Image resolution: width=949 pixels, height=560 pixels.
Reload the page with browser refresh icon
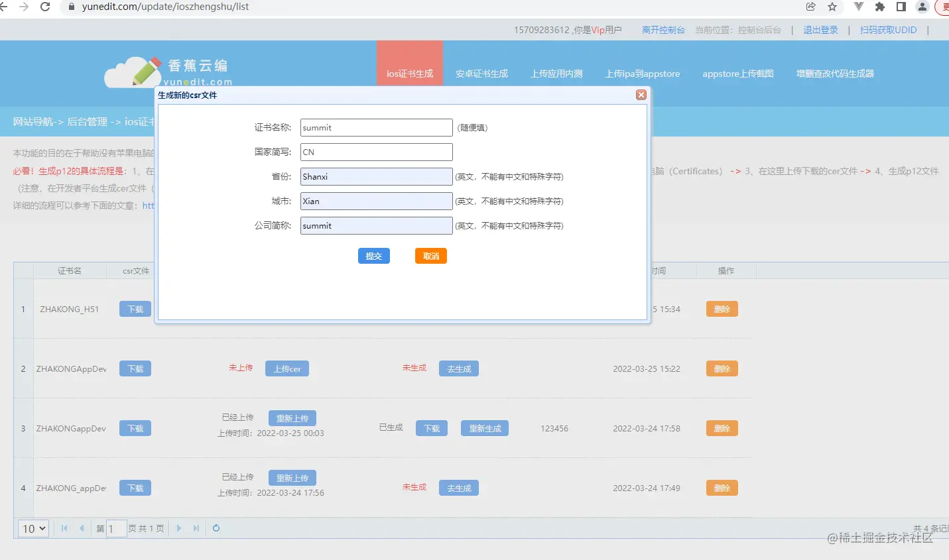click(44, 7)
